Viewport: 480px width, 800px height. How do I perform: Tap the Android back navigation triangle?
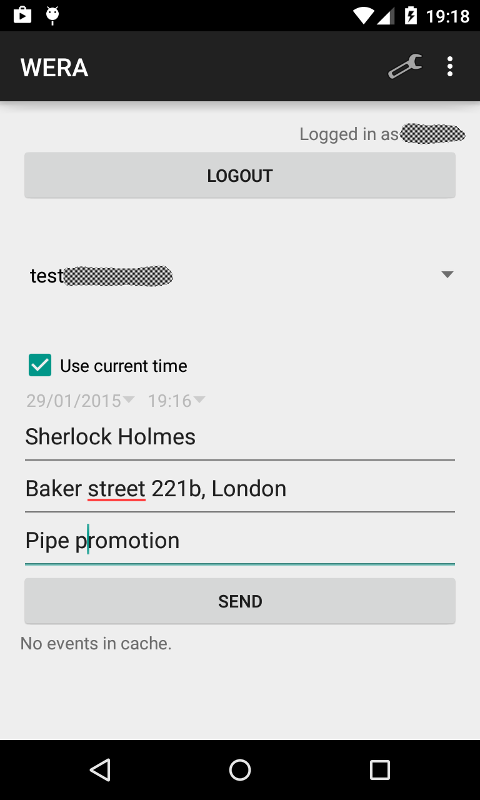(x=100, y=769)
